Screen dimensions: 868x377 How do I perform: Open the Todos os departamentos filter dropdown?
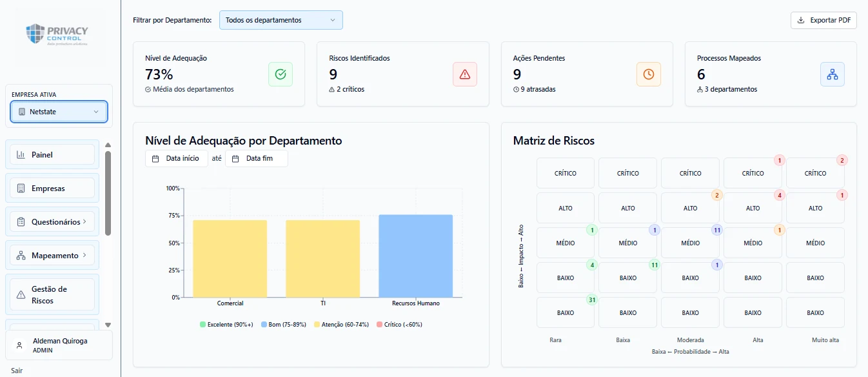pos(281,20)
